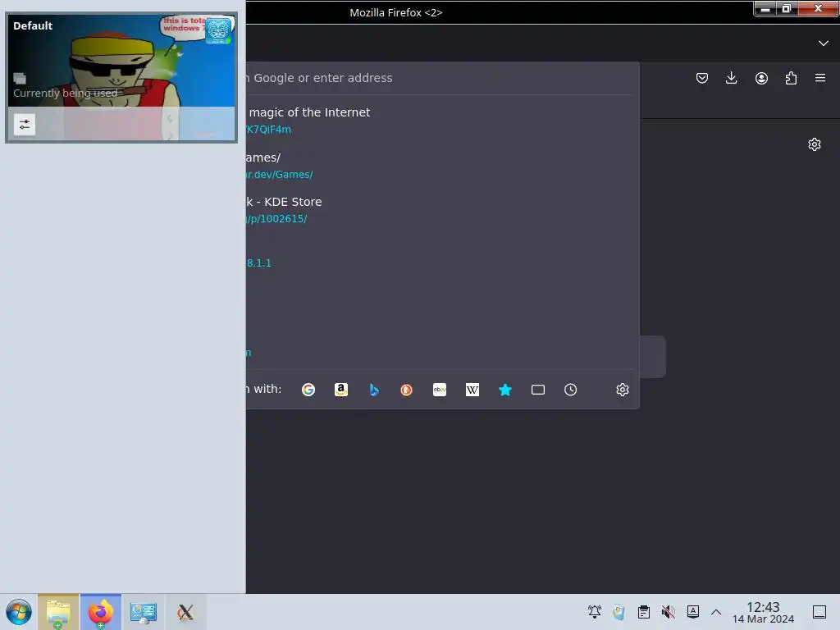Toggle muted volume tray icon

[668, 611]
